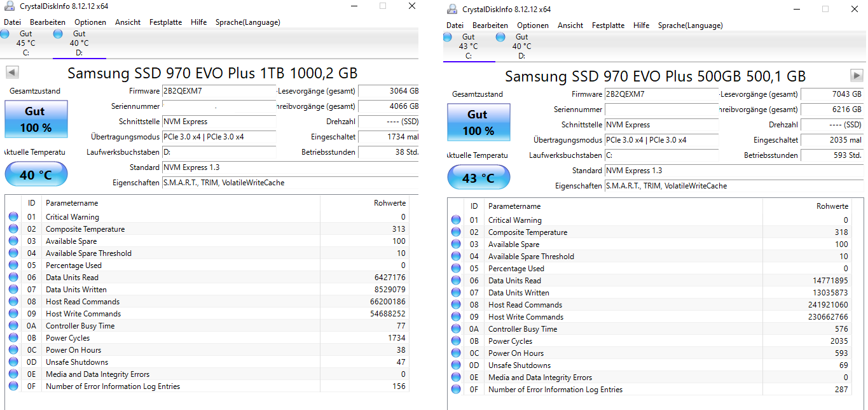The height and width of the screenshot is (410, 868).
Task: Click 43 °C temperature button in right window
Action: (x=478, y=178)
